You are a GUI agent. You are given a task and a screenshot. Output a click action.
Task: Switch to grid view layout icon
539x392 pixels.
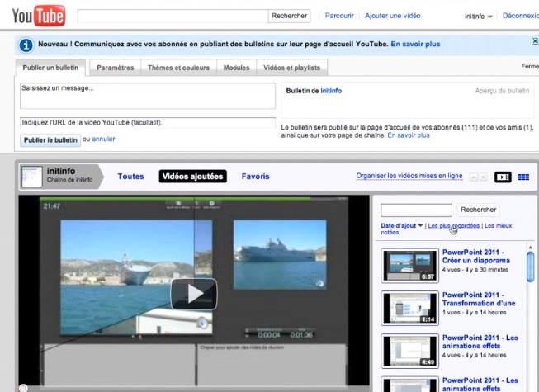523,177
